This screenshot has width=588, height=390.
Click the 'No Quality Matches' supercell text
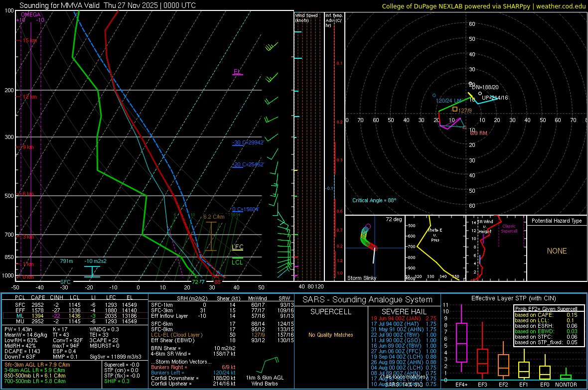[x=330, y=335]
